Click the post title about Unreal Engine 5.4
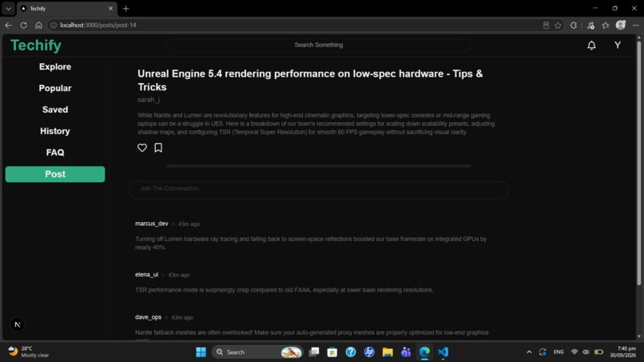Viewport: 644px width, 362px height. coord(310,80)
